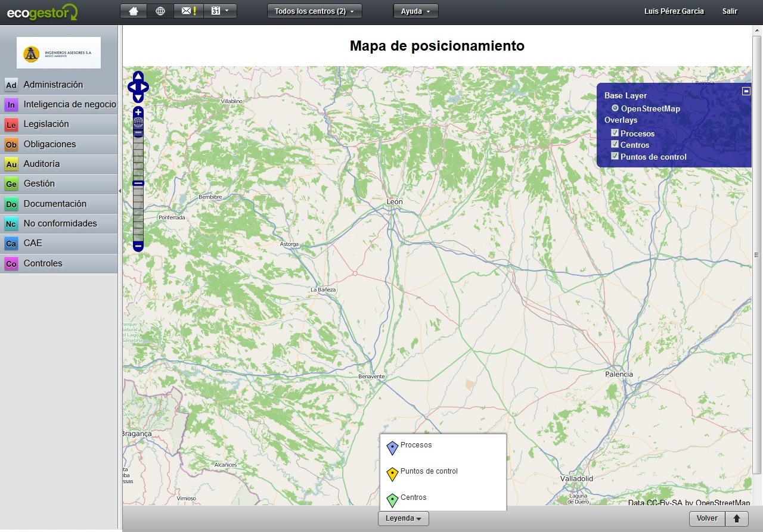This screenshot has width=763, height=532.
Task: Select the Legislación sidebar icon
Action: (10, 125)
